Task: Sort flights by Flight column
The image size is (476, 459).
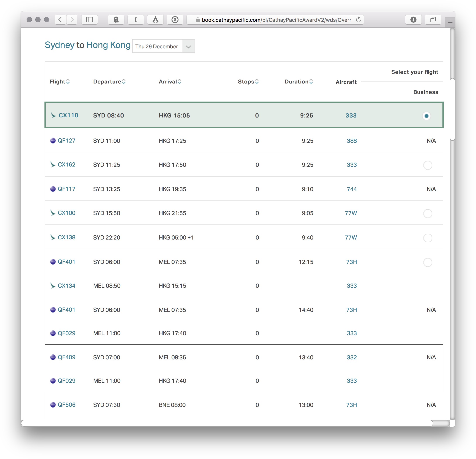Action: coord(59,82)
